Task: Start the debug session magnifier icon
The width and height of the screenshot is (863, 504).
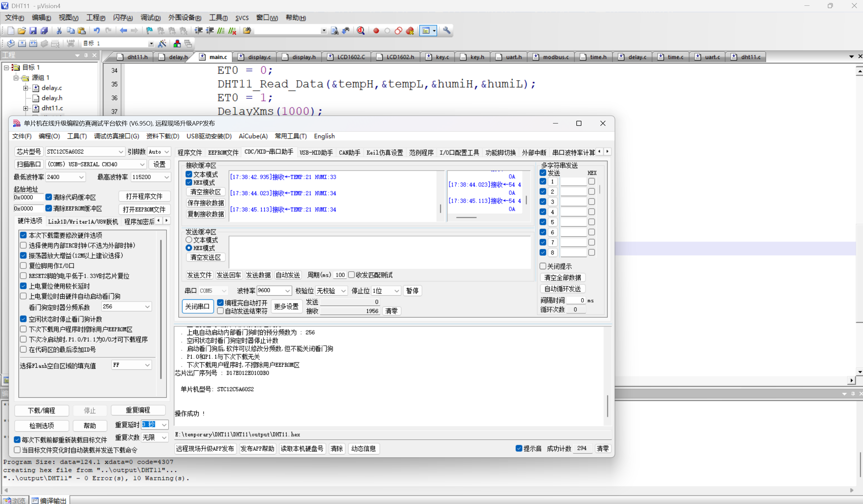Action: pyautogui.click(x=360, y=31)
